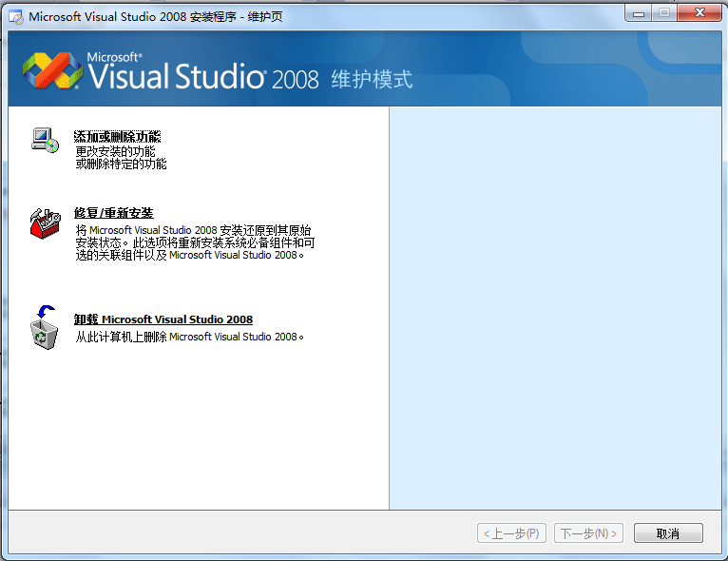Screen dimensions: 728x561
Task: Click the description text 更改安装的功能
Action: tap(116, 151)
